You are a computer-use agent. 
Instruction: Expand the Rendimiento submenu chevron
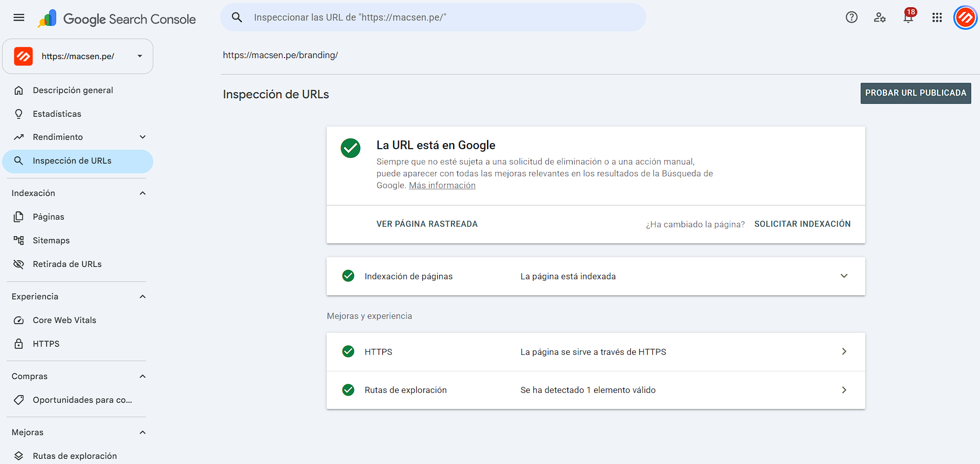click(x=142, y=137)
